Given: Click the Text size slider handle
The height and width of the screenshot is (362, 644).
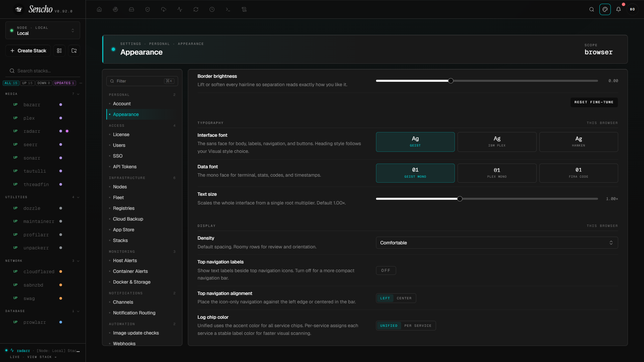Looking at the screenshot, I should [x=460, y=199].
